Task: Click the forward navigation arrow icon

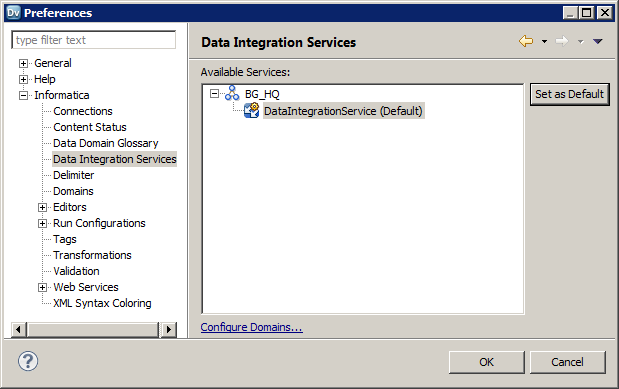Action: click(562, 41)
